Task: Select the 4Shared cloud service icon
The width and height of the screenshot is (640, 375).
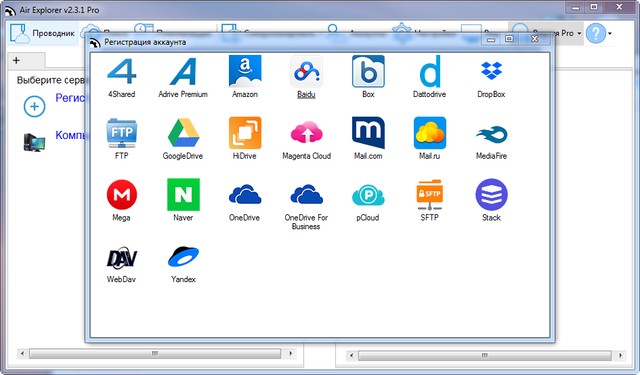Action: tap(122, 71)
